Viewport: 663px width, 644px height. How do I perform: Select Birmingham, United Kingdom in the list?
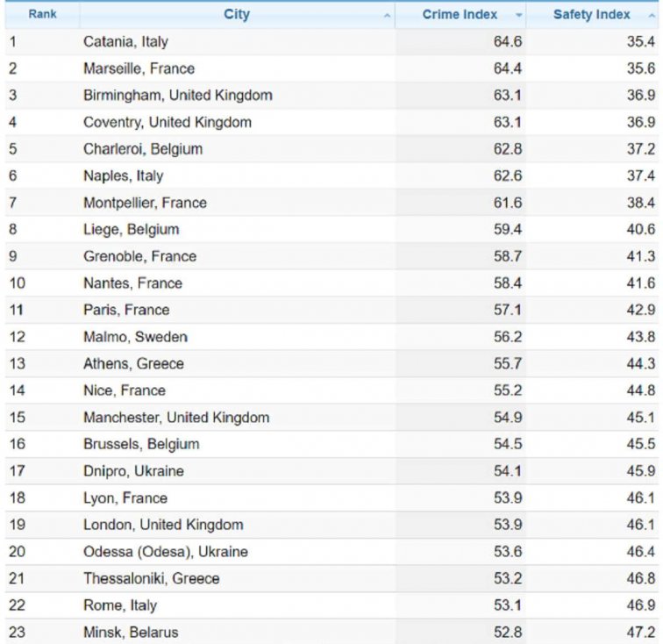coord(177,95)
